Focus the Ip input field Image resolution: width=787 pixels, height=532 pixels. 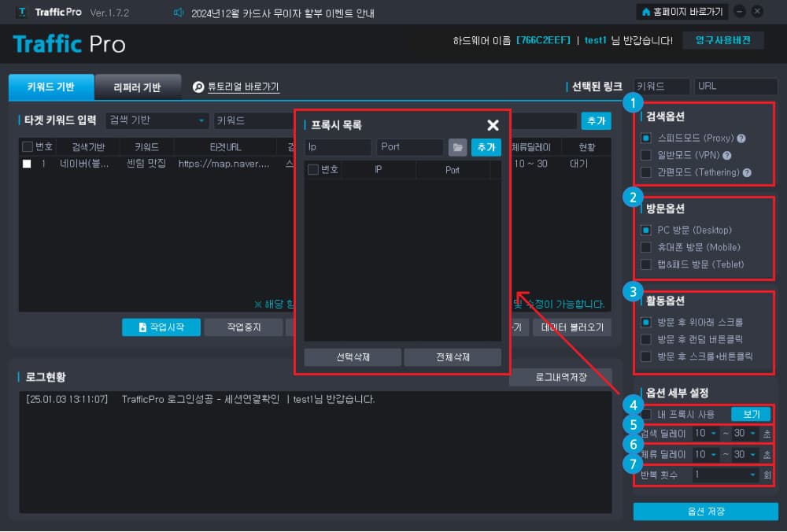[338, 147]
